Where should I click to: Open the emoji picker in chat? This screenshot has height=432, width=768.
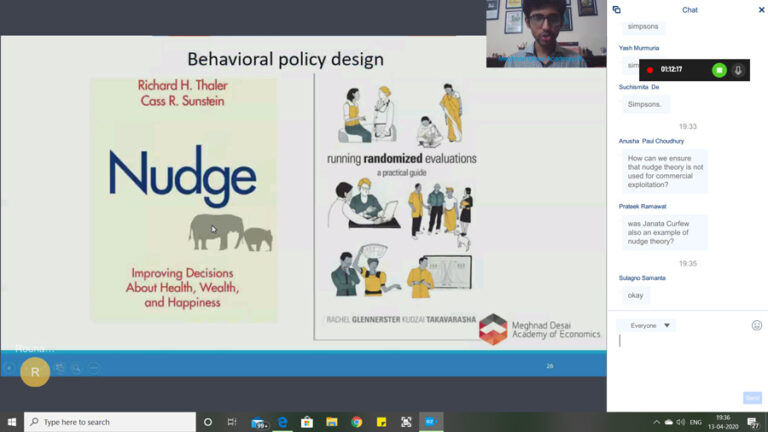coord(756,325)
